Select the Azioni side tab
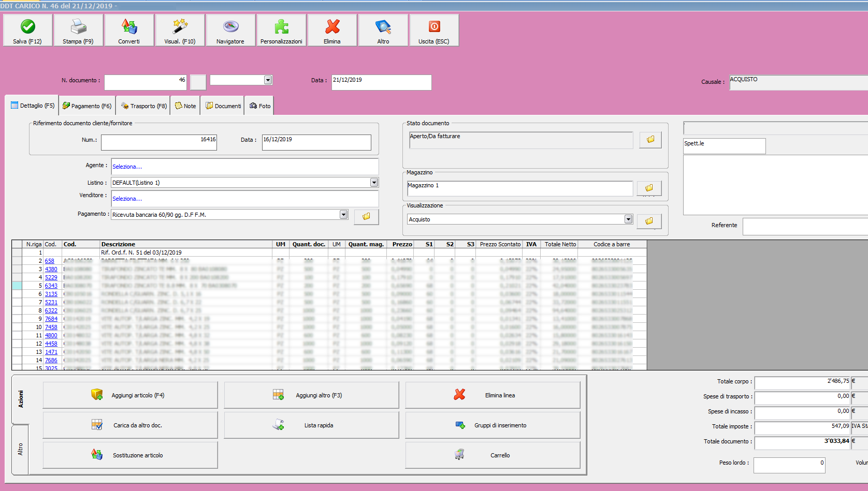 (20, 399)
